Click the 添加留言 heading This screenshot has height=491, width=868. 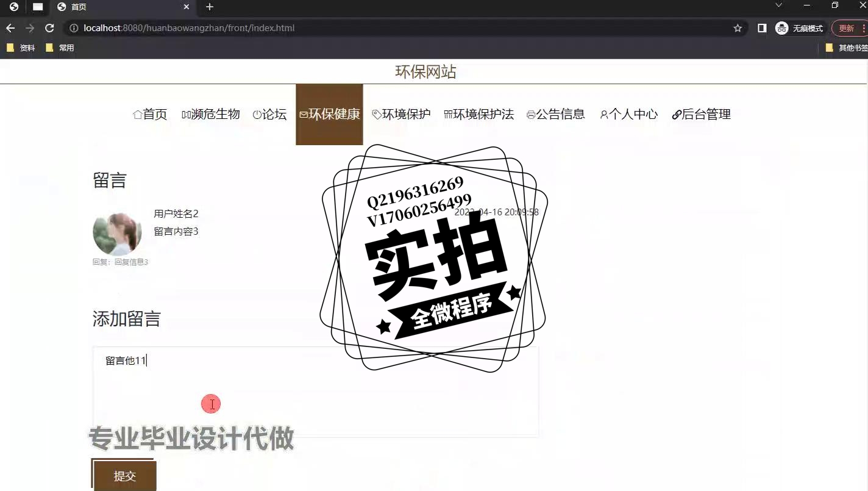pyautogui.click(x=127, y=319)
